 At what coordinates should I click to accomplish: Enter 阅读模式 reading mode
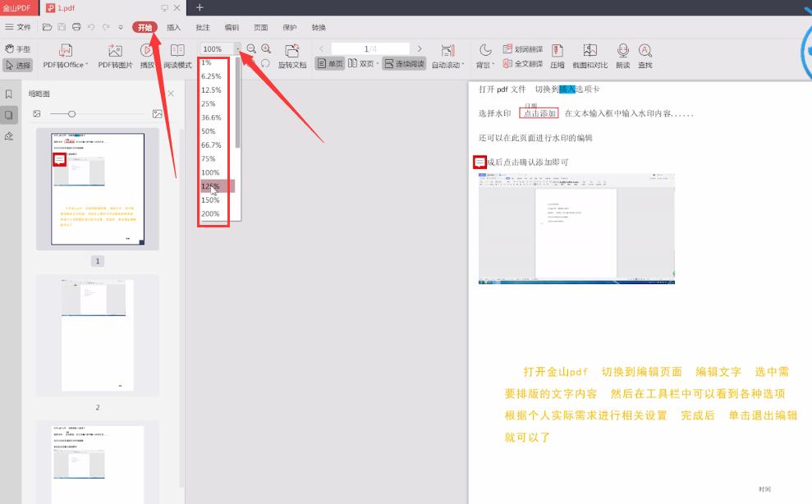pyautogui.click(x=177, y=57)
